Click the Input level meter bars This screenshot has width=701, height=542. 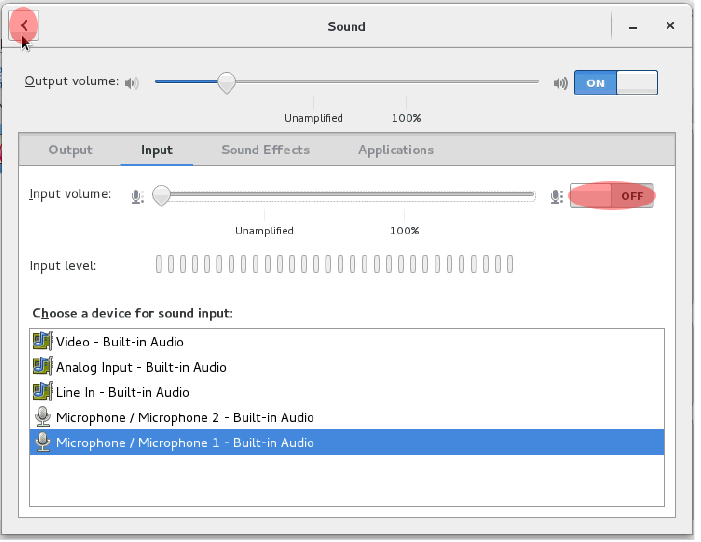click(x=334, y=264)
